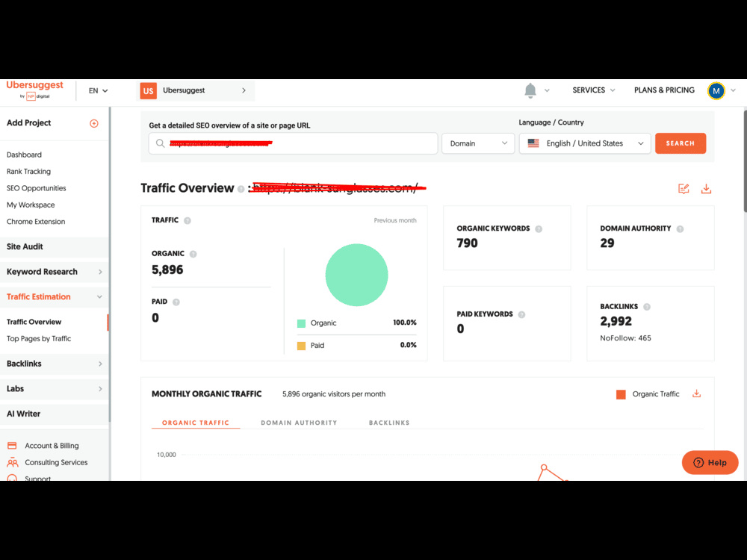Open the English / United States dropdown
The height and width of the screenshot is (560, 747).
point(585,143)
